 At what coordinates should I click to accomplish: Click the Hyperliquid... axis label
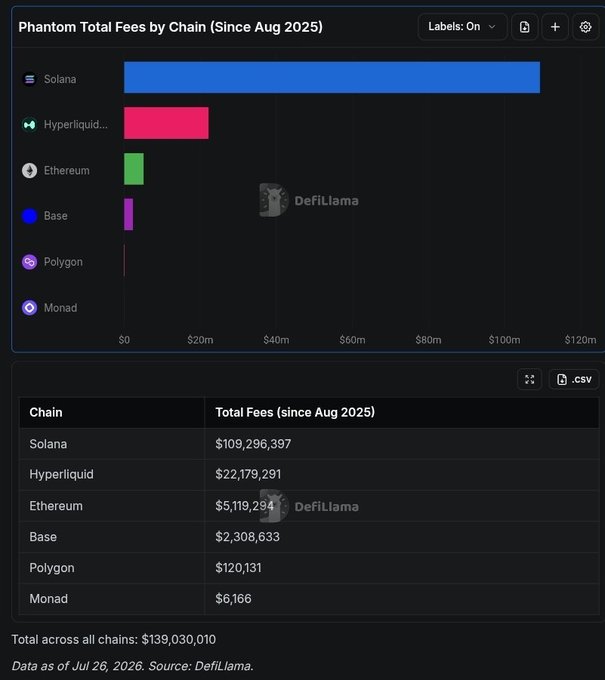pyautogui.click(x=76, y=125)
